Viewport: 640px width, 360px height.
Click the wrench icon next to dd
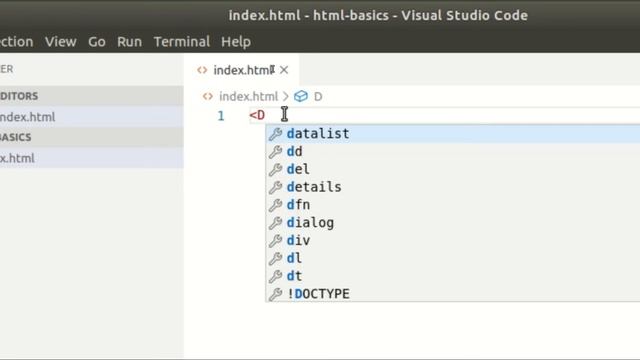pyautogui.click(x=276, y=152)
